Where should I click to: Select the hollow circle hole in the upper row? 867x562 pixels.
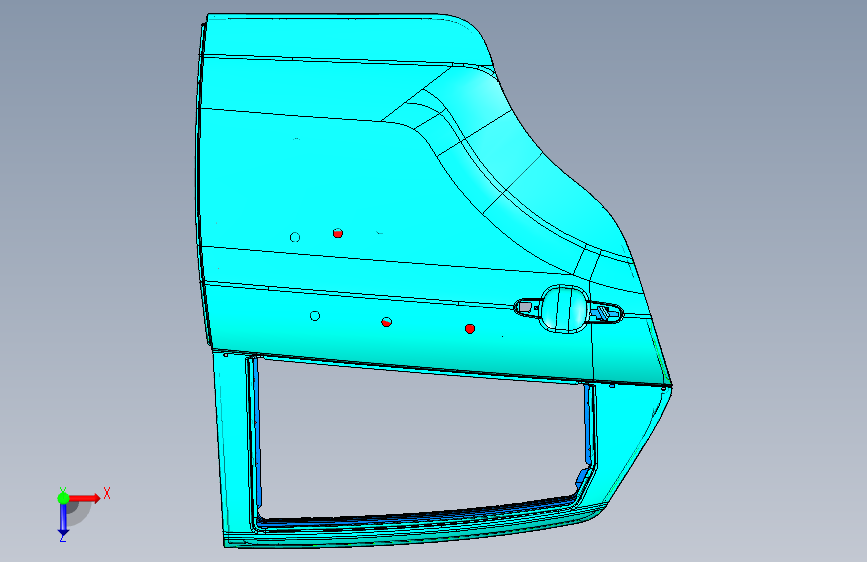point(295,237)
